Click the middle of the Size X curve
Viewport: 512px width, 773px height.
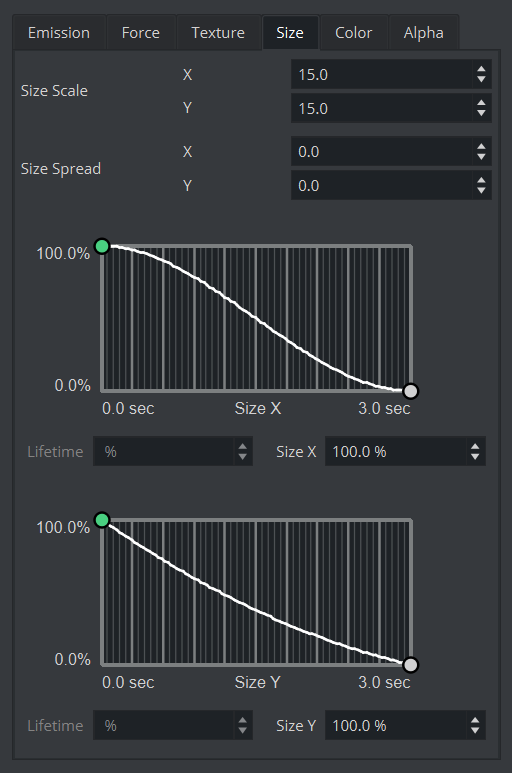(256, 318)
